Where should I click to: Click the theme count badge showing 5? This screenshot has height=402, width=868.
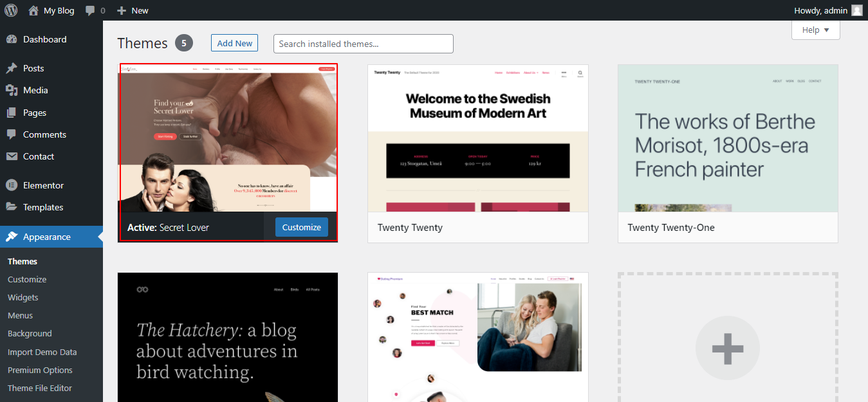pos(184,43)
